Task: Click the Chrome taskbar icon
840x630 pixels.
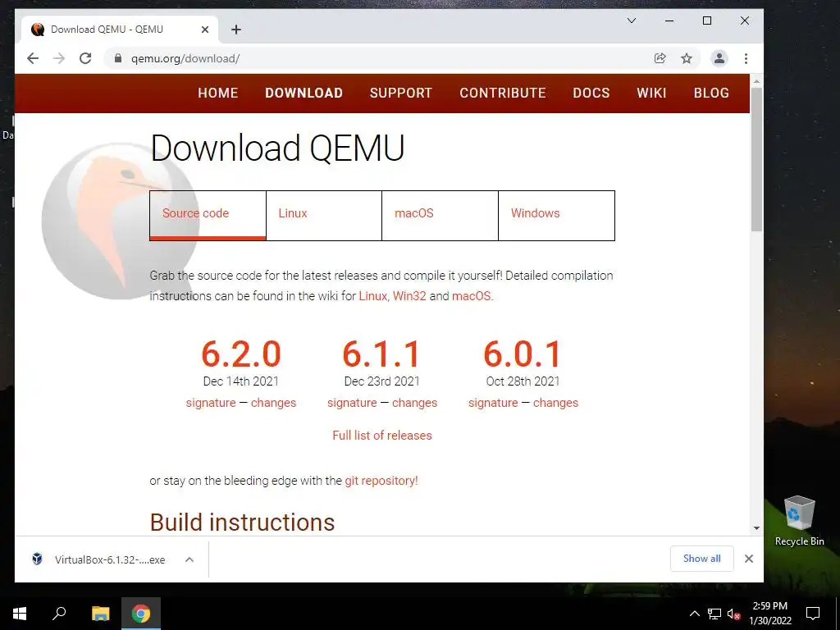Action: pyautogui.click(x=141, y=614)
